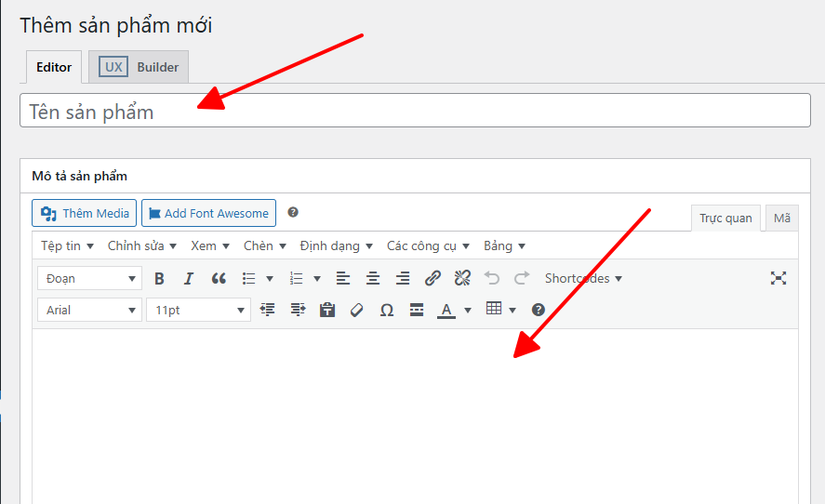
Task: Center-align text with the align center icon
Action: [373, 278]
